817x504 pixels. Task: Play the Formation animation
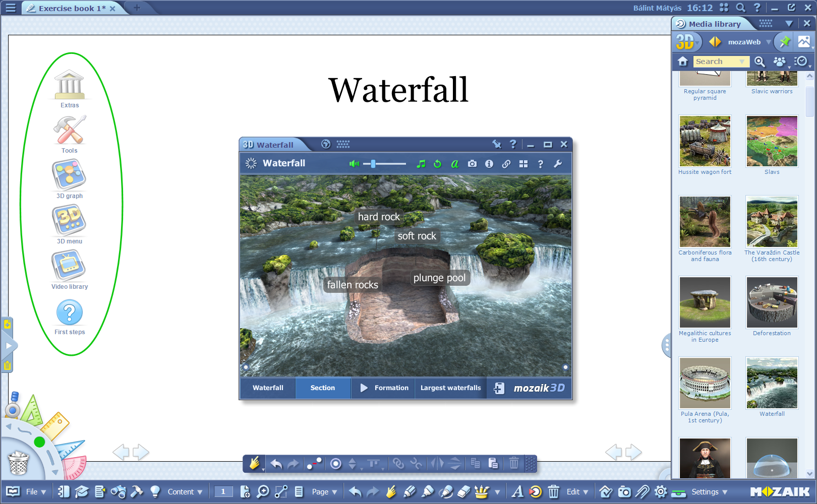pyautogui.click(x=384, y=388)
